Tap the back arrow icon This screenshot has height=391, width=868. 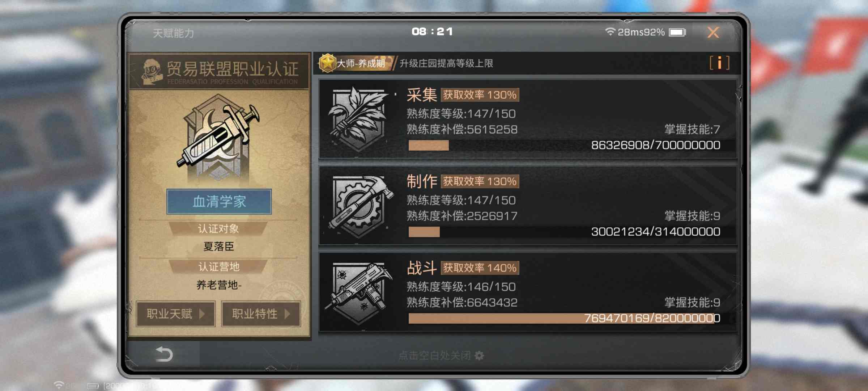coord(164,354)
